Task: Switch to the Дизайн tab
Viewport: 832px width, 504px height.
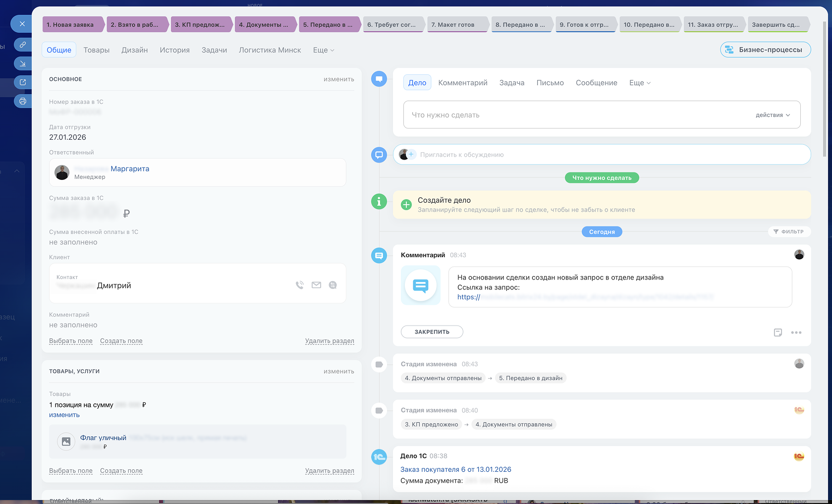Action: 135,50
